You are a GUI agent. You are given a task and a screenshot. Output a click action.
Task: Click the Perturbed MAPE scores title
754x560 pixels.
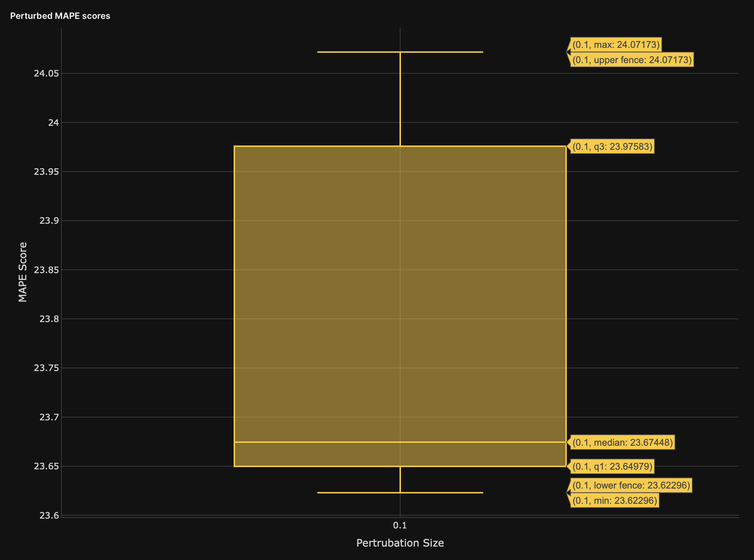(x=60, y=16)
